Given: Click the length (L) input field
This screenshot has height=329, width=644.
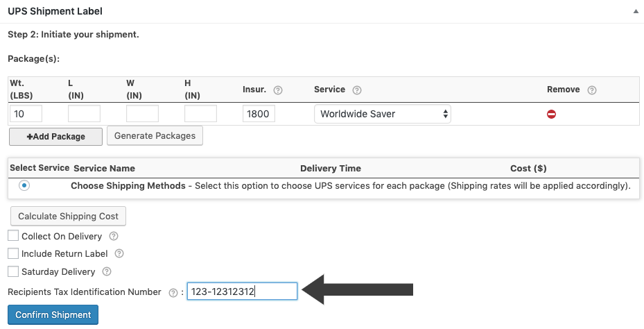Looking at the screenshot, I should tap(84, 114).
